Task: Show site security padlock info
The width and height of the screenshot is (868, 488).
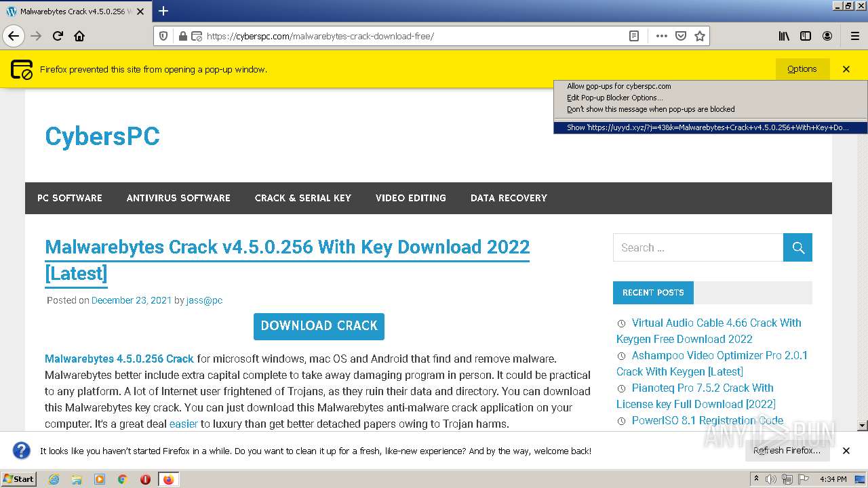Action: click(x=182, y=36)
